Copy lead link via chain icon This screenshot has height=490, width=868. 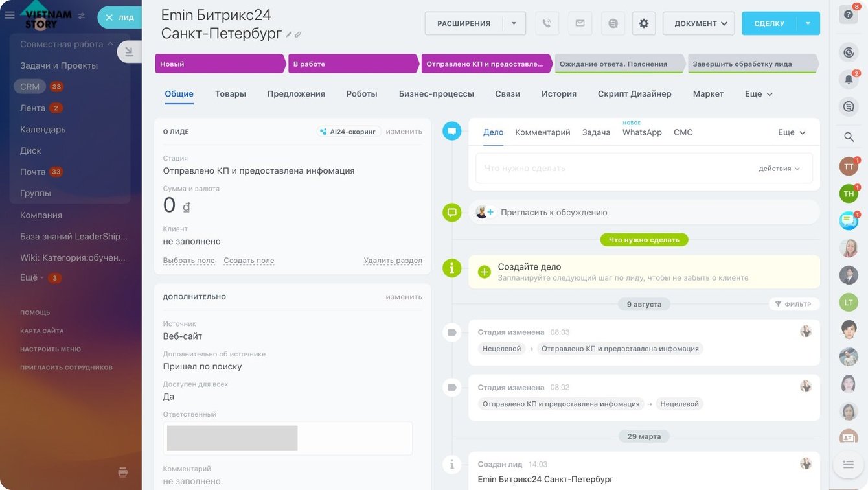[298, 34]
